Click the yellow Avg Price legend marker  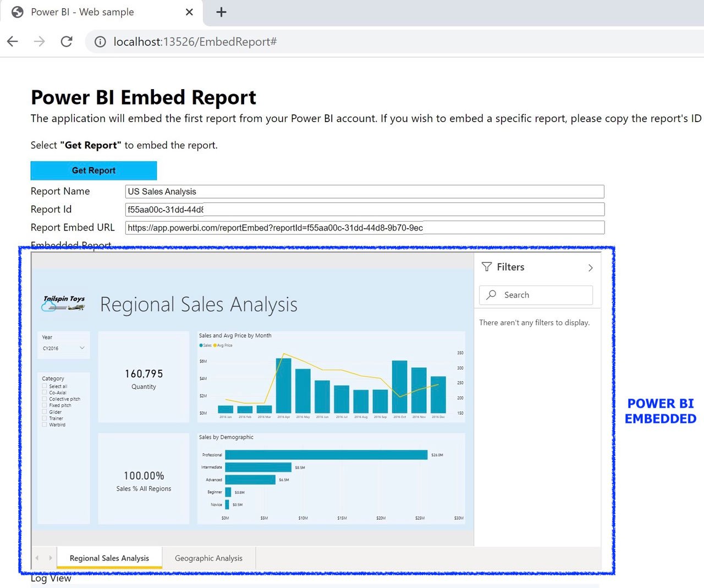(x=215, y=345)
